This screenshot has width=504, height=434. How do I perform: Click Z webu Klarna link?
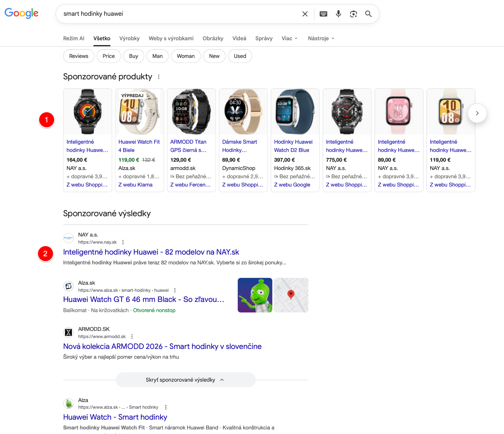135,185
